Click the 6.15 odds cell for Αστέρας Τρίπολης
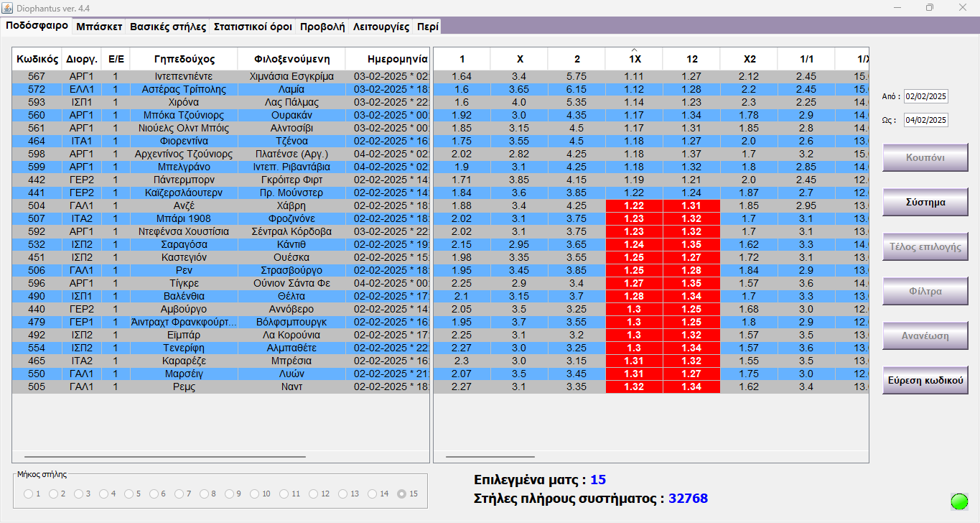The width and height of the screenshot is (980, 523). pos(577,89)
